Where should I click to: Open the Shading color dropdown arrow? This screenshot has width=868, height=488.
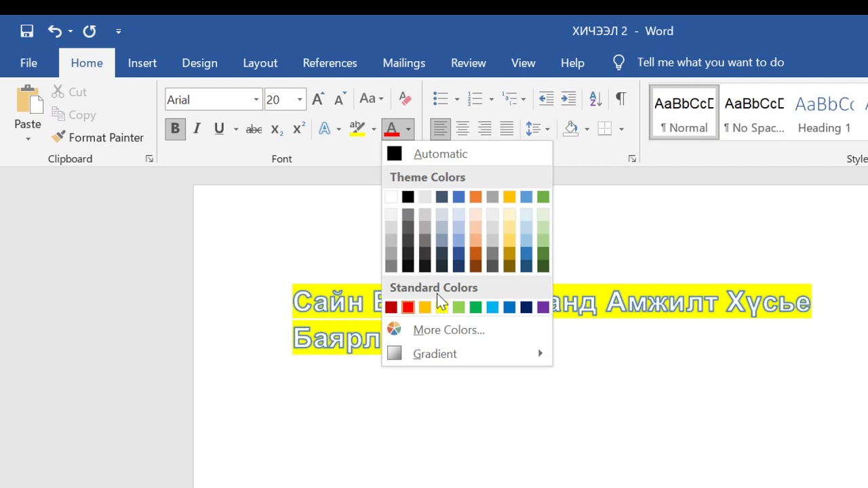(587, 129)
